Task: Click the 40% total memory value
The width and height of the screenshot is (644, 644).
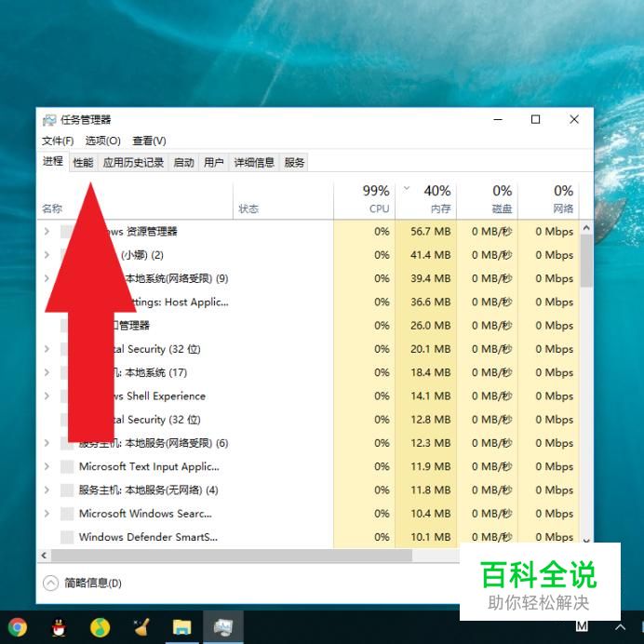Action: point(437,191)
